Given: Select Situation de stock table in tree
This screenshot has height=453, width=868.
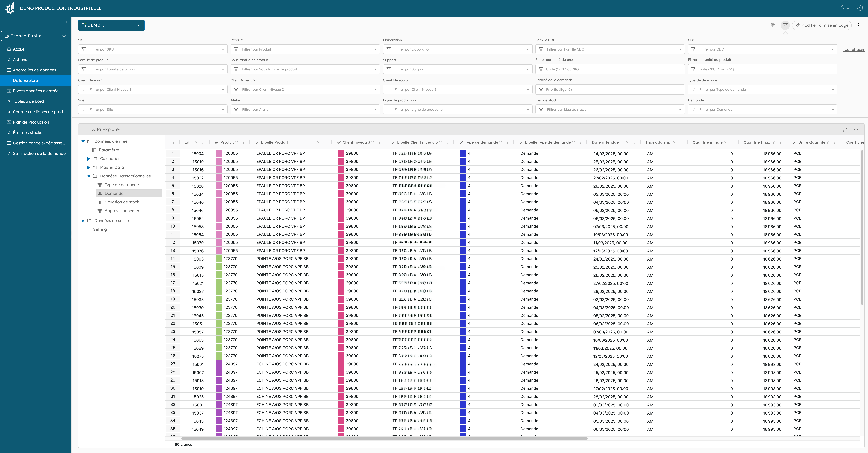Looking at the screenshot, I should (x=122, y=202).
